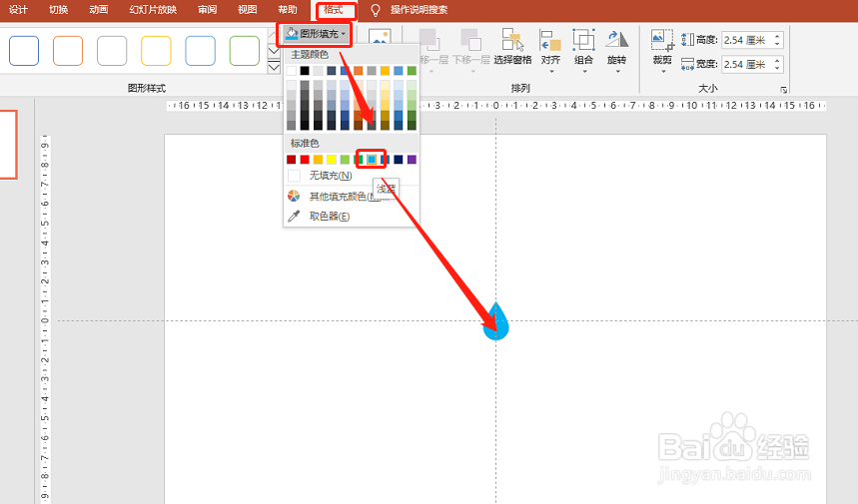858x504 pixels.
Task: Open the Shape Fill (图形填充) dropdown
Action: coord(316,34)
